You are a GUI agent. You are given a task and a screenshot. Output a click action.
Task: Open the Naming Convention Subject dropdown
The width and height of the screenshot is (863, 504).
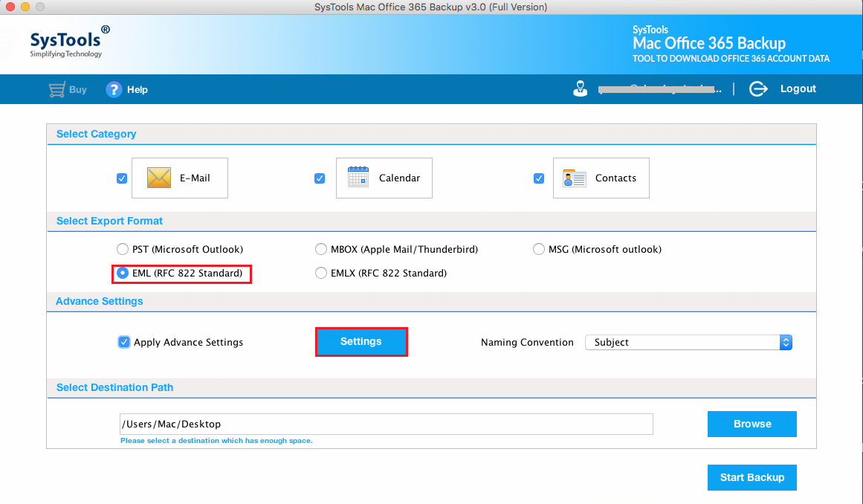(688, 342)
